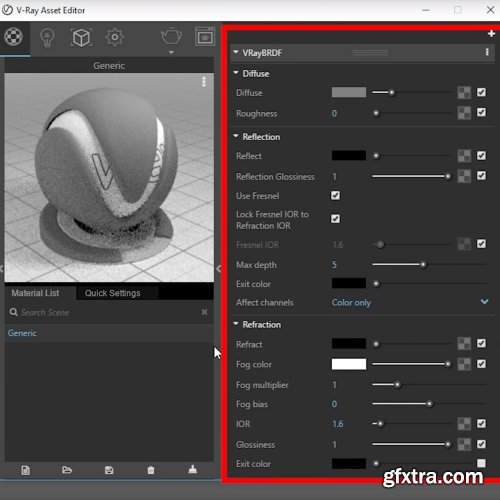Toggle the Roughness texture checkbox
Screen dimensions: 500x500
[481, 112]
